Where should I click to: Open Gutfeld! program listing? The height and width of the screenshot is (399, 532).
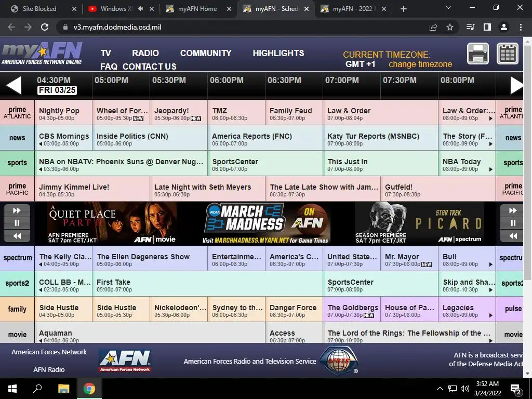click(438, 189)
